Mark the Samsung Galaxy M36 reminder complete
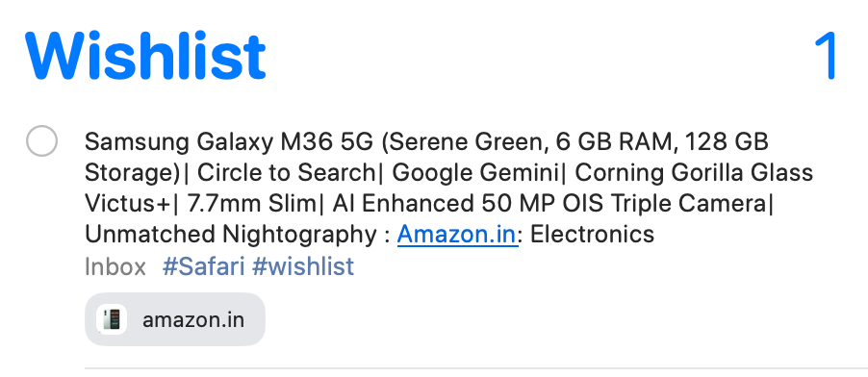The height and width of the screenshot is (377, 868). [x=41, y=140]
